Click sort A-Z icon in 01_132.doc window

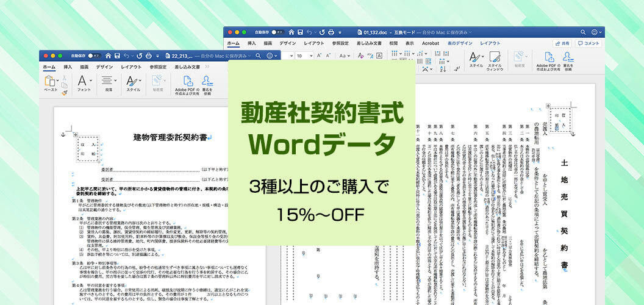click(443, 69)
